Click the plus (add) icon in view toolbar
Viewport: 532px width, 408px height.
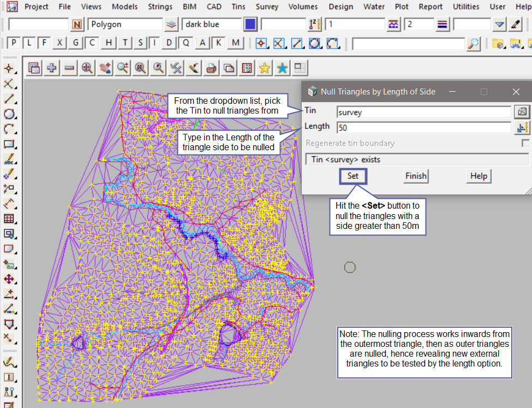[x=52, y=68]
